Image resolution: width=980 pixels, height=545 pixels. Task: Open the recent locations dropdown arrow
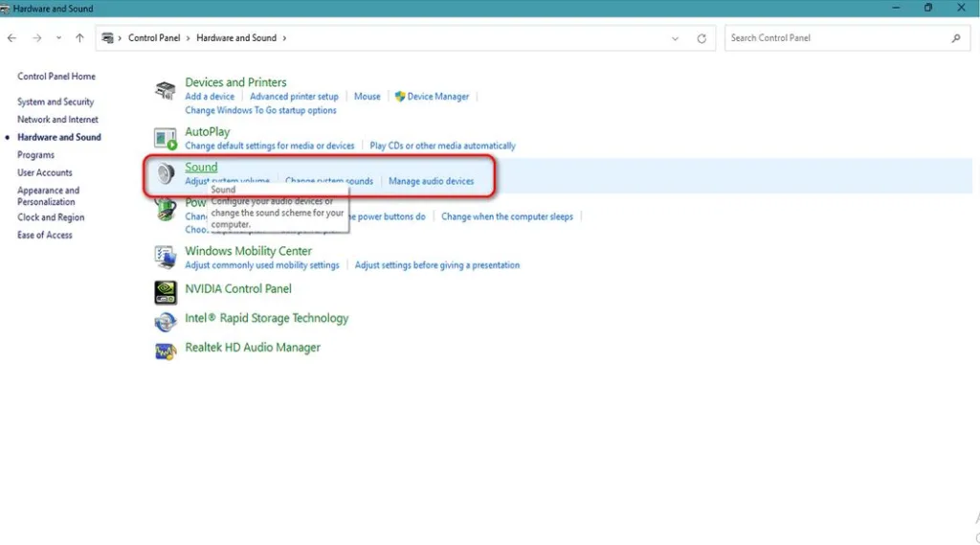tap(58, 38)
